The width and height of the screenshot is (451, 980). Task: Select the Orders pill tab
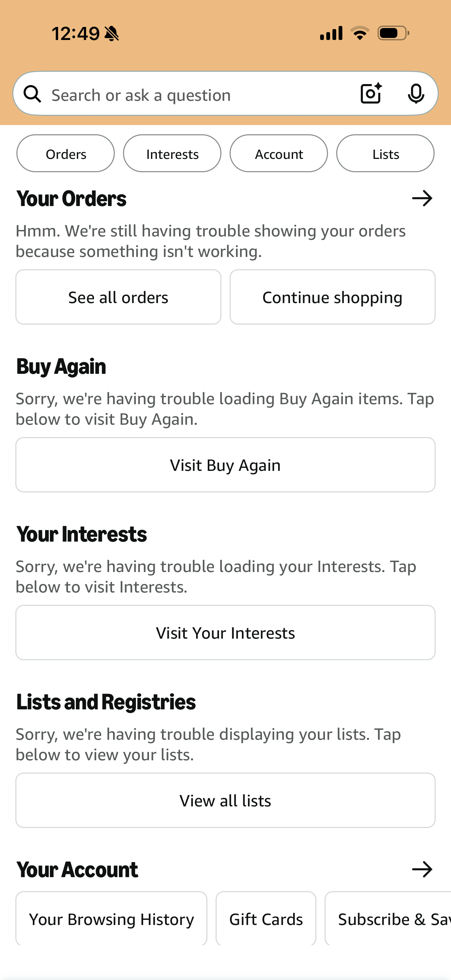(x=65, y=154)
